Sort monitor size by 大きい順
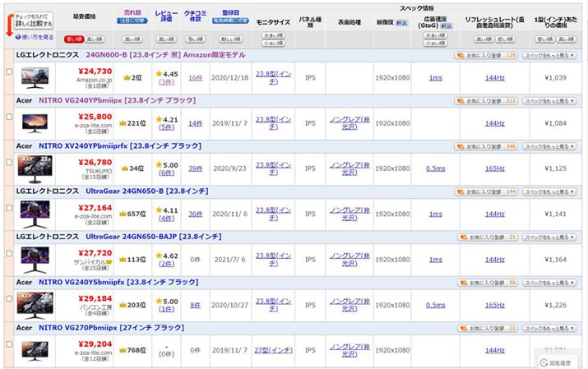Image resolution: width=588 pixels, height=369 pixels. click(x=273, y=35)
